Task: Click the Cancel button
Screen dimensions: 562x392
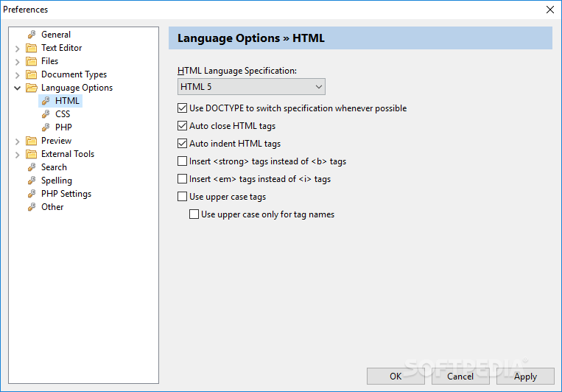Action: pyautogui.click(x=460, y=377)
